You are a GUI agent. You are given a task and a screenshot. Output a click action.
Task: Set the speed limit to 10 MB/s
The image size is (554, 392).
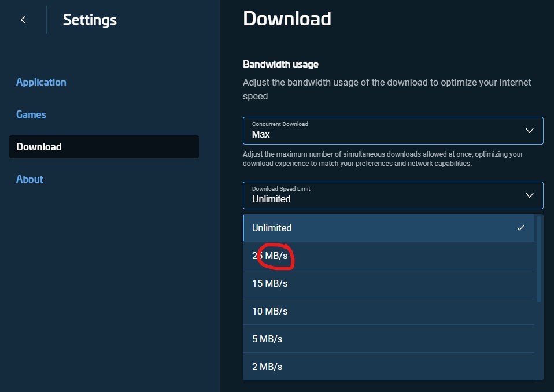tap(269, 310)
